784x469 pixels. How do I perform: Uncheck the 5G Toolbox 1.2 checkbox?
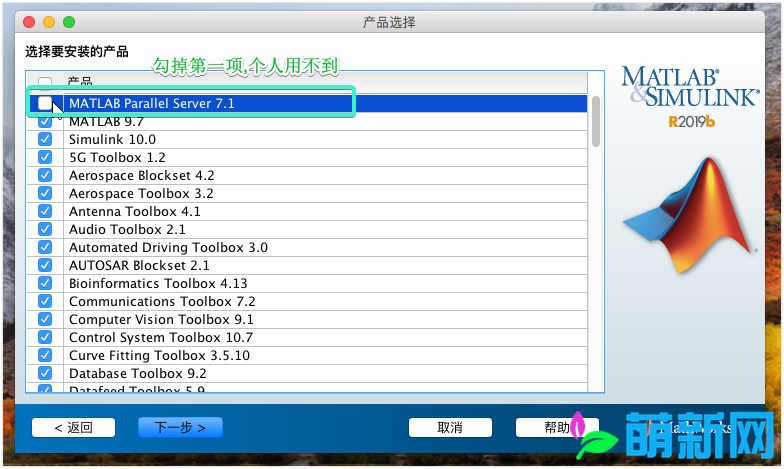coord(45,157)
